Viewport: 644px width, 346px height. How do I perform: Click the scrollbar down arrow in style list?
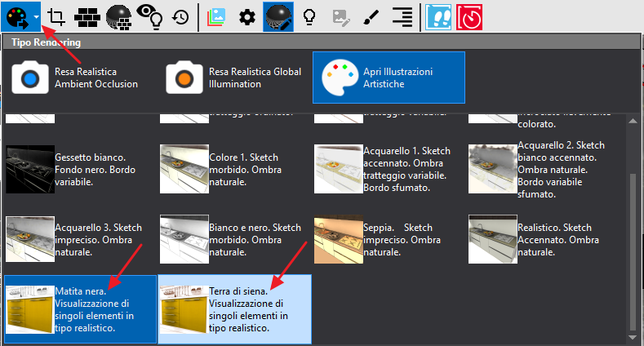(x=630, y=335)
